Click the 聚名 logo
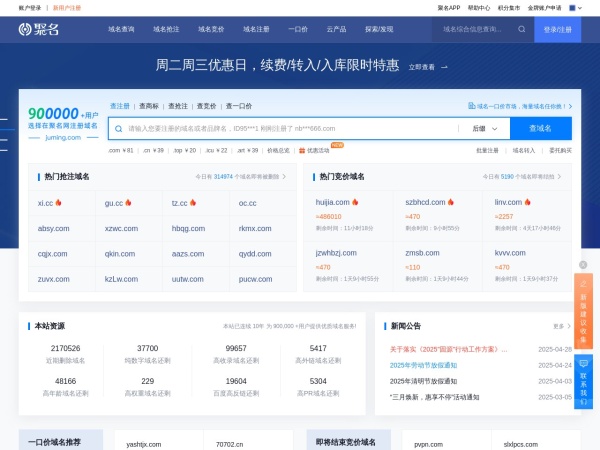 pos(39,29)
